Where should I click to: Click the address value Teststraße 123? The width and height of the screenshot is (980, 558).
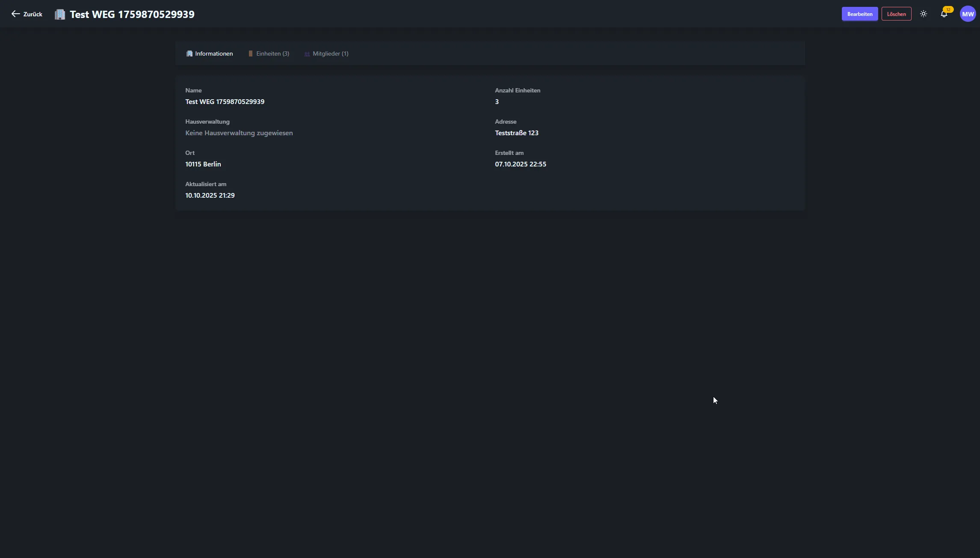(x=516, y=133)
